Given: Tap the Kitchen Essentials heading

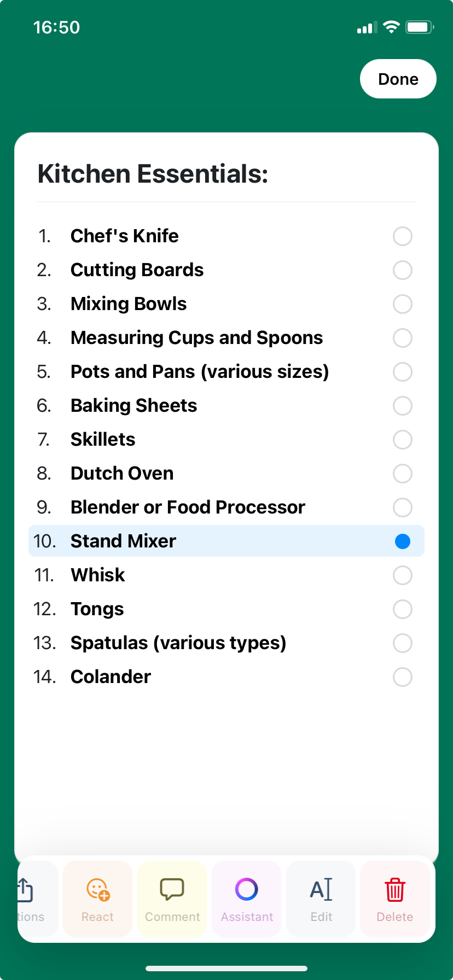Looking at the screenshot, I should 153,174.
